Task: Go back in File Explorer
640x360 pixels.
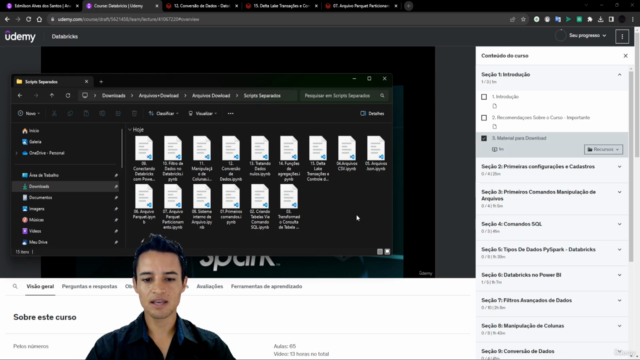Action: 20,96
